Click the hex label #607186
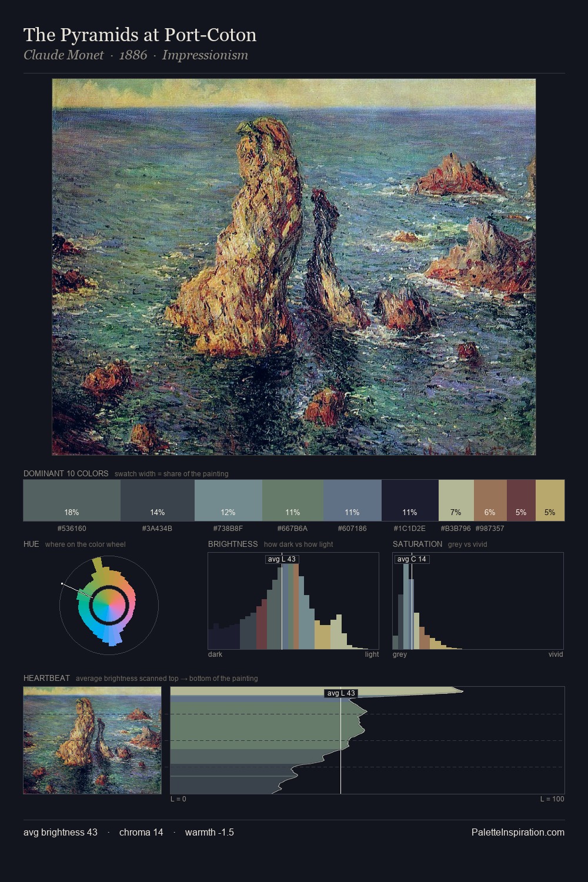 pyautogui.click(x=352, y=529)
